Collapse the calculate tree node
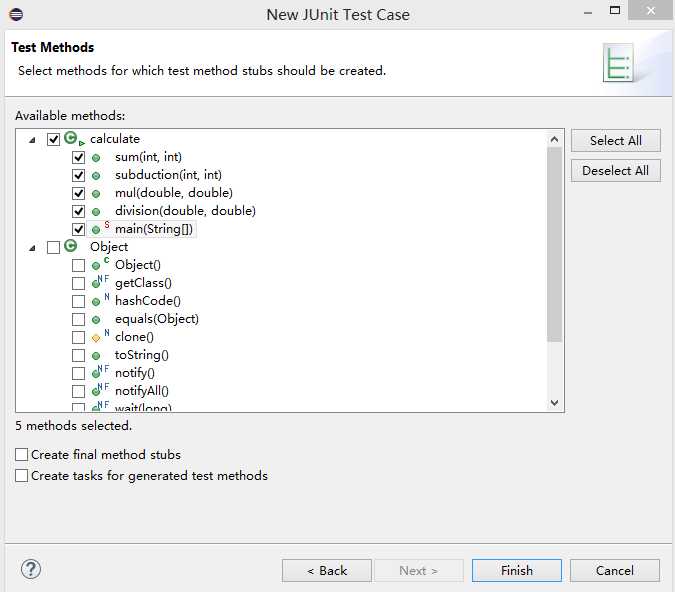This screenshot has height=592, width=675. [32, 140]
